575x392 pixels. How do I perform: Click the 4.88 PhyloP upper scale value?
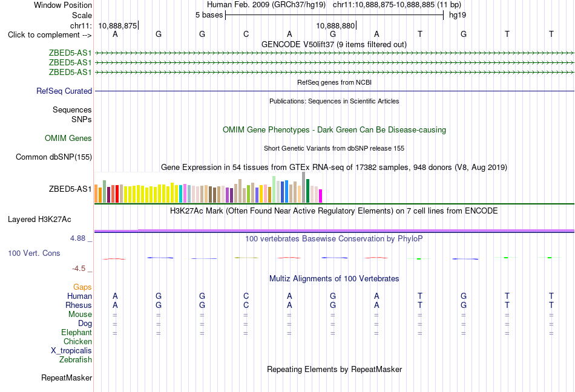click(x=77, y=238)
